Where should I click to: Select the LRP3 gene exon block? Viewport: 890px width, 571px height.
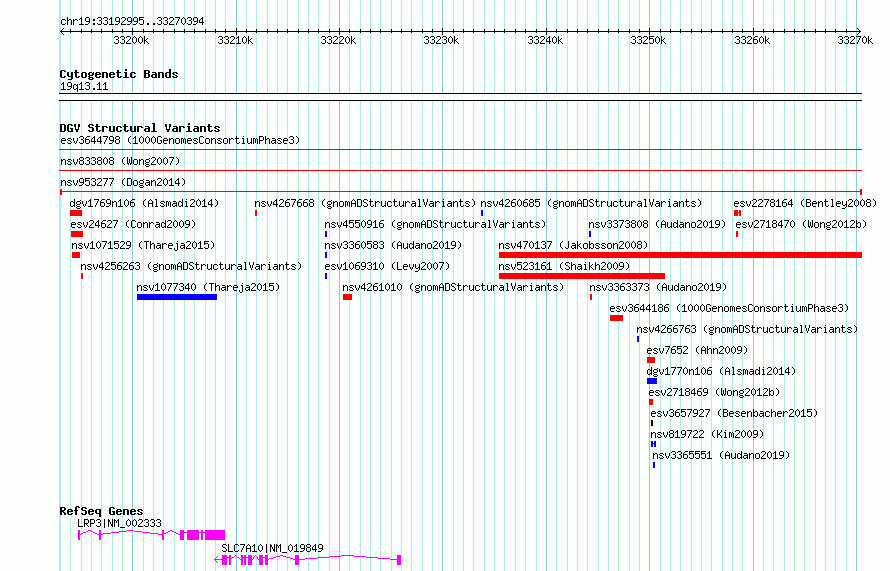coord(215,535)
